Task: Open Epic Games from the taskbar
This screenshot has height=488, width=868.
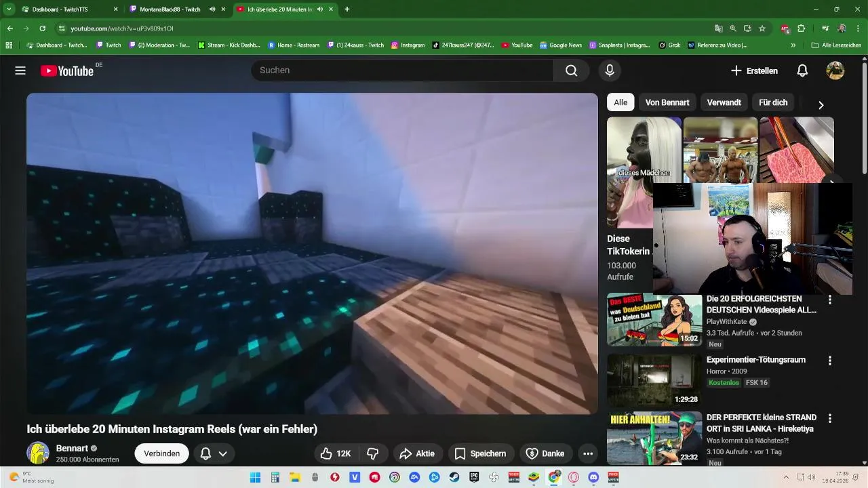Action: click(474, 477)
